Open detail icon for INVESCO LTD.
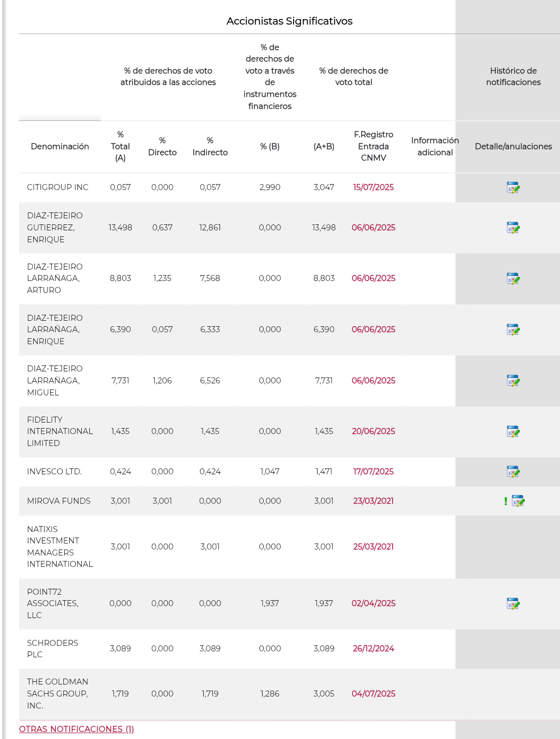Screen dimensions: 560x739 pos(513,472)
